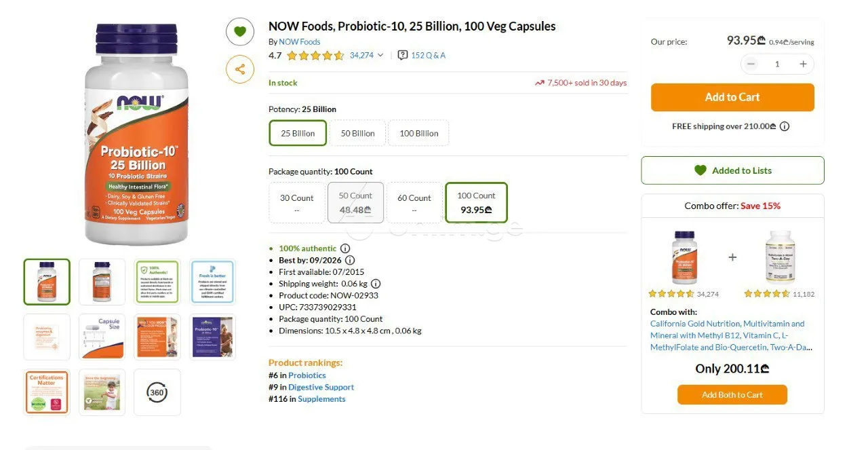Click the share icon

tap(239, 69)
